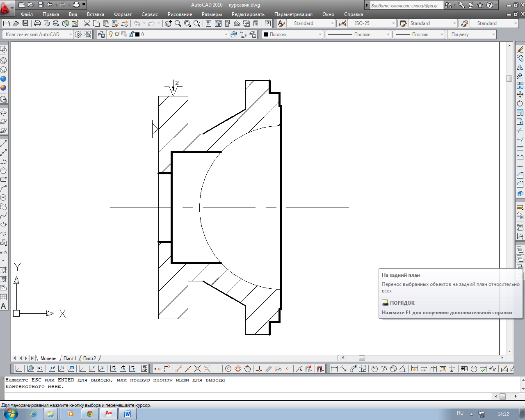Select the Polygon drawing tool

3,171
